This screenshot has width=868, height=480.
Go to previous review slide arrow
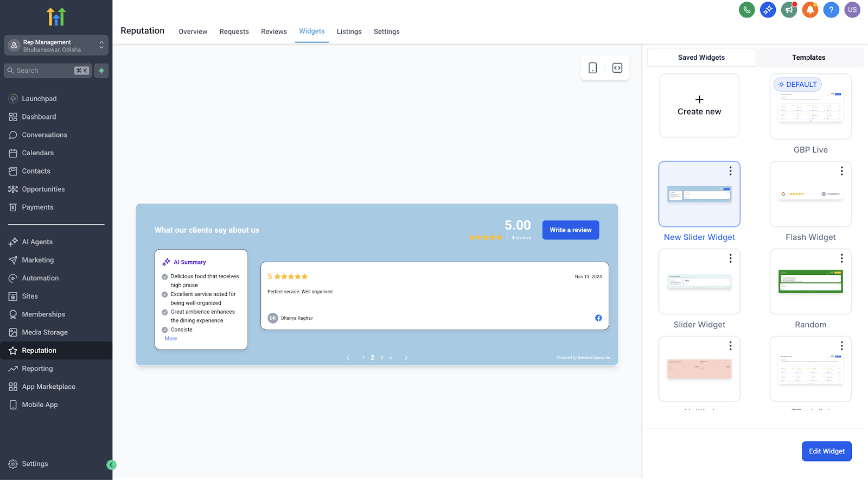click(348, 358)
